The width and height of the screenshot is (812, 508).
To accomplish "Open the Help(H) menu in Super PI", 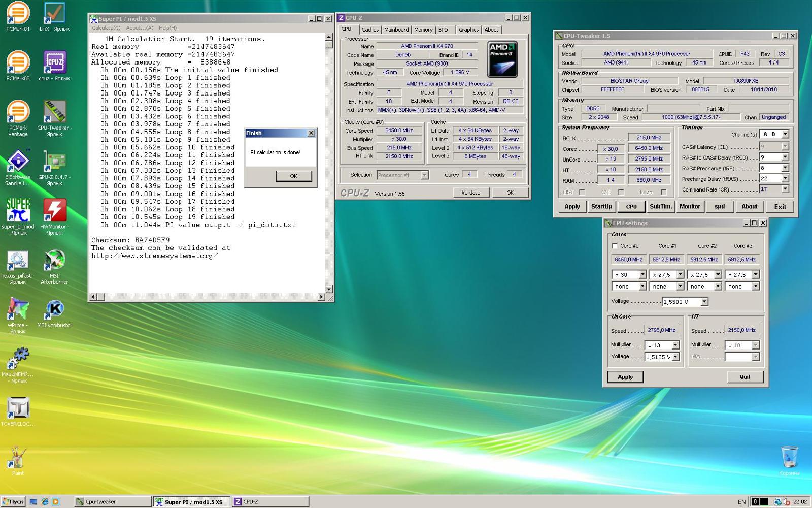I will coord(168,28).
